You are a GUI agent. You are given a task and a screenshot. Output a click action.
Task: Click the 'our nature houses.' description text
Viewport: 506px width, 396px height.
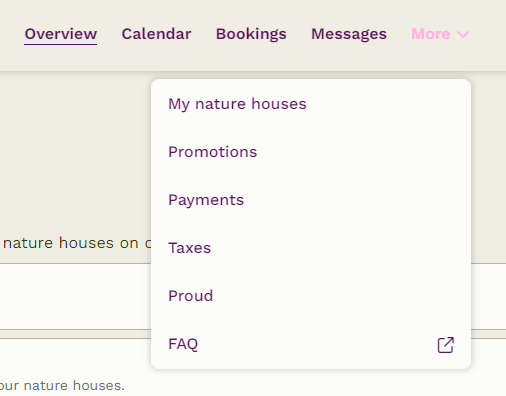(62, 386)
